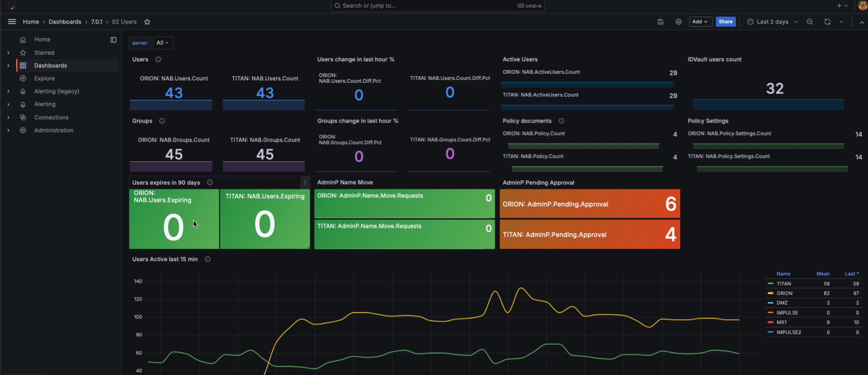Click the Share button

click(725, 22)
